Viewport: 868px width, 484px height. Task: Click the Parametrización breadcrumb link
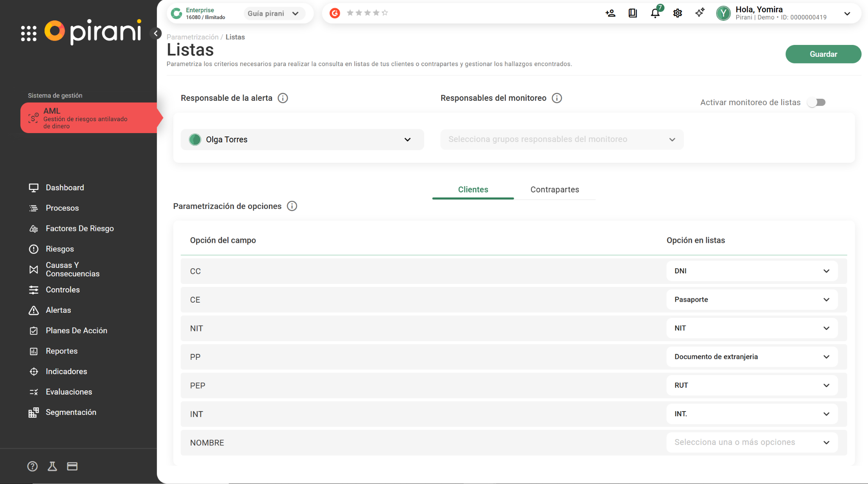tap(192, 37)
